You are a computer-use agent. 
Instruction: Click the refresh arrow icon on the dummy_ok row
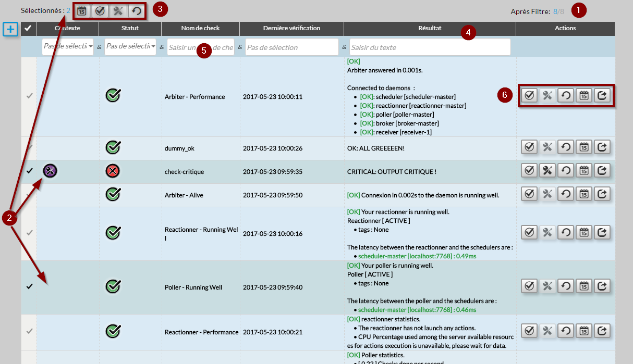[566, 147]
